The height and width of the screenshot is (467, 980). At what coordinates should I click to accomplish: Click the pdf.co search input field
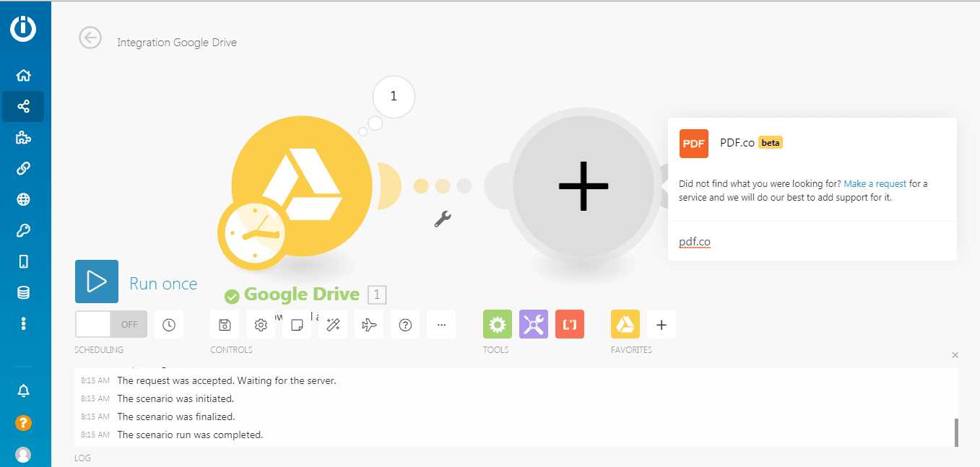click(x=809, y=243)
